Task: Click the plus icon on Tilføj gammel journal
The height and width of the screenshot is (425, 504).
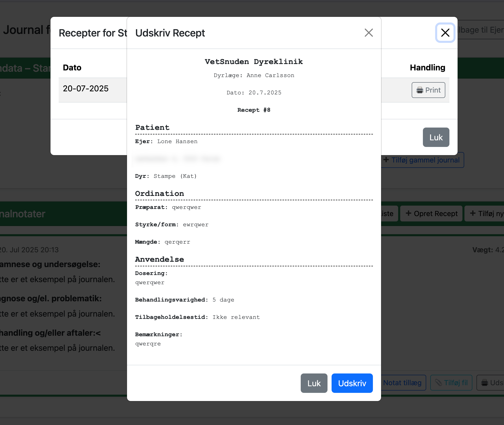Action: pos(386,160)
